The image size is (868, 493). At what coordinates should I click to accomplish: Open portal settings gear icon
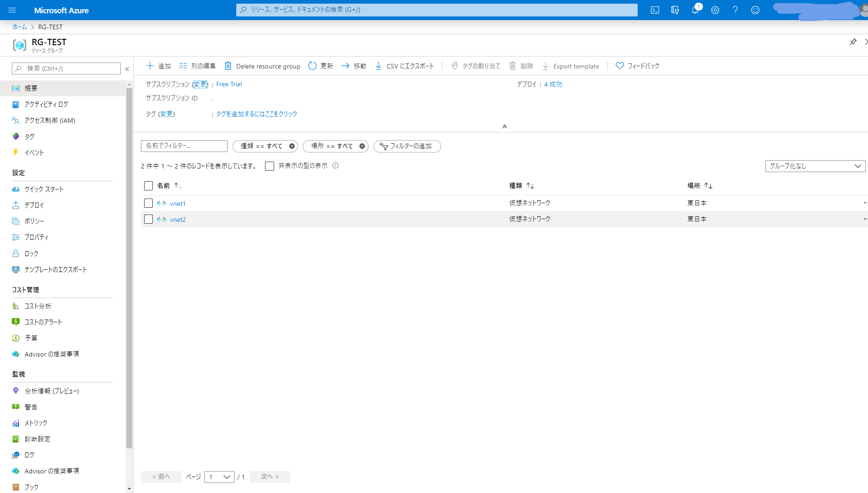715,10
